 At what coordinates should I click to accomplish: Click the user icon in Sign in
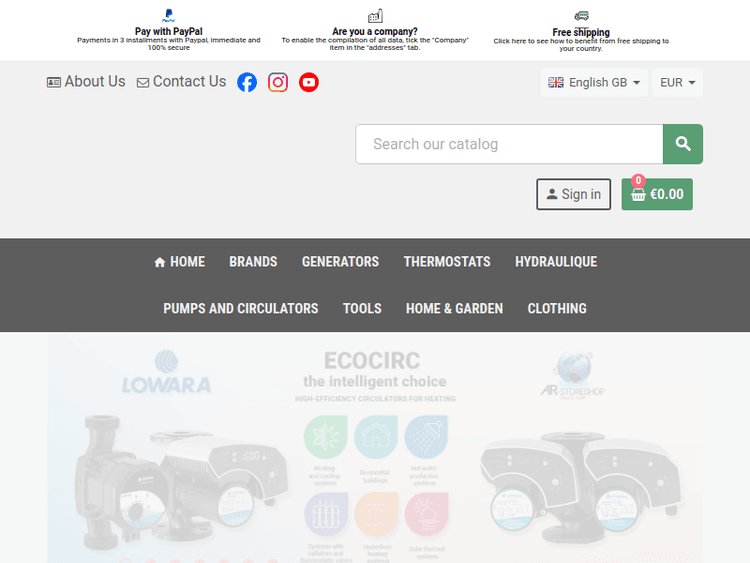[x=552, y=194]
